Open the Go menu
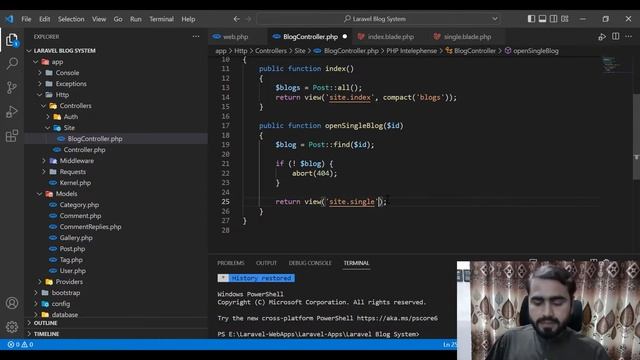 point(118,19)
